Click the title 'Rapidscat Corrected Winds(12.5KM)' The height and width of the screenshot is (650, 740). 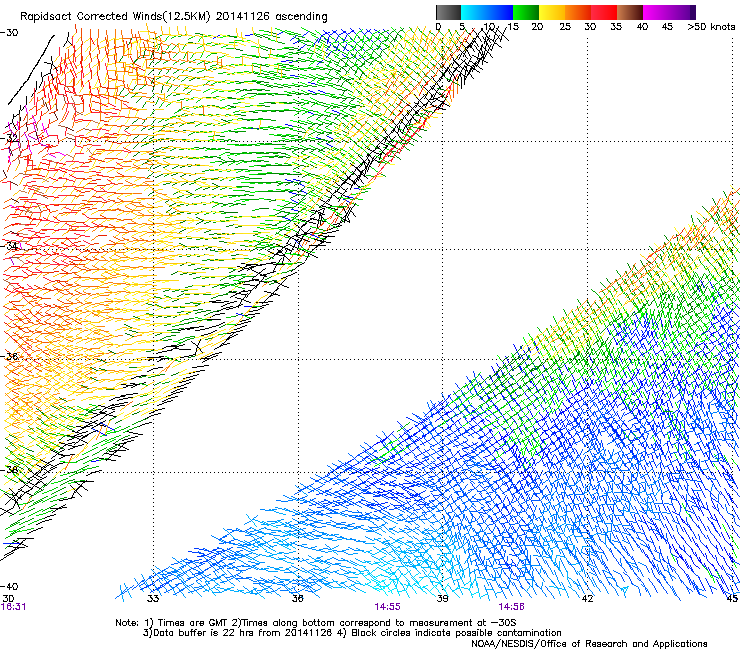[115, 17]
